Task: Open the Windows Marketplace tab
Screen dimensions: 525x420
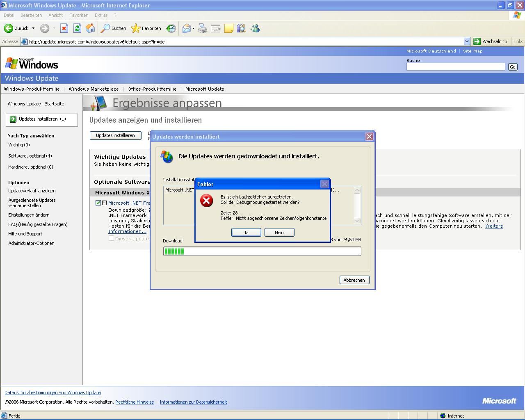Action: (x=94, y=89)
